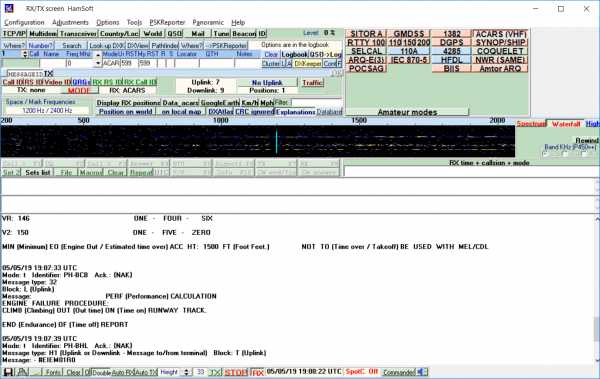This screenshot has width=600, height=379.
Task: Toggle the CRC ignored option
Action: point(254,112)
